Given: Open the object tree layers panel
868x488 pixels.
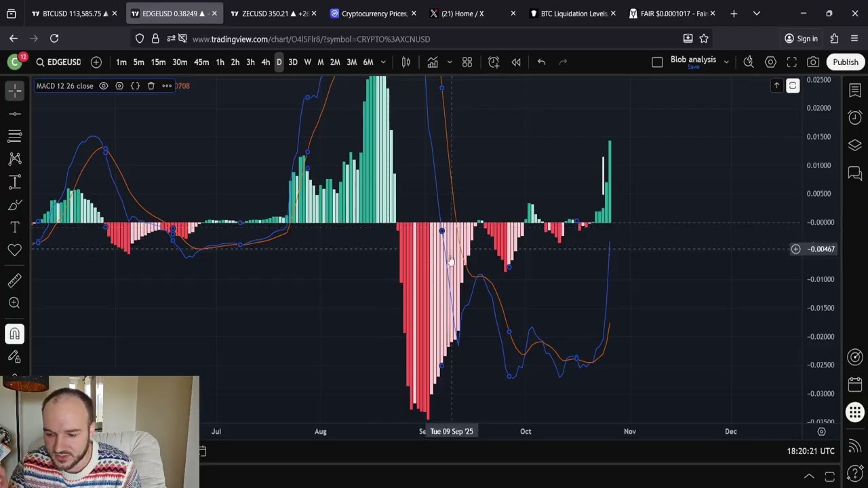Looking at the screenshot, I should [x=854, y=145].
